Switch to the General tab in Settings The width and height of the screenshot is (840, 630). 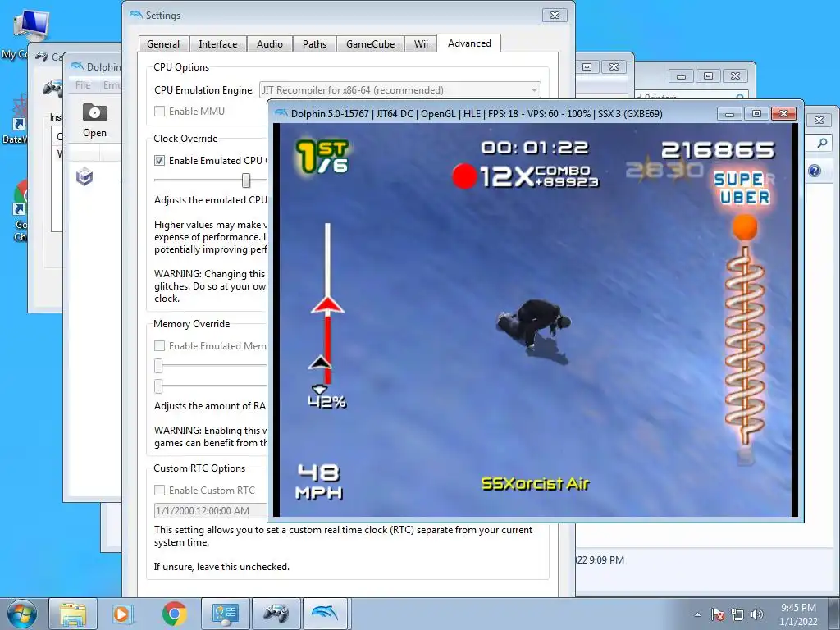pyautogui.click(x=163, y=44)
